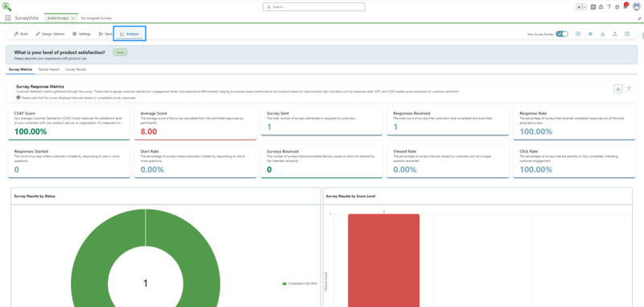Image resolution: width=644 pixels, height=307 pixels.
Task: Click the favorites star icon
Action: (579, 7)
